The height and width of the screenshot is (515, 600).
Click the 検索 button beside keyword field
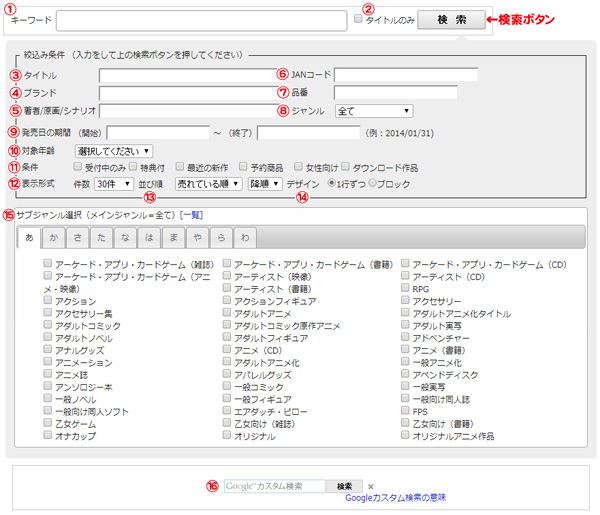(451, 20)
